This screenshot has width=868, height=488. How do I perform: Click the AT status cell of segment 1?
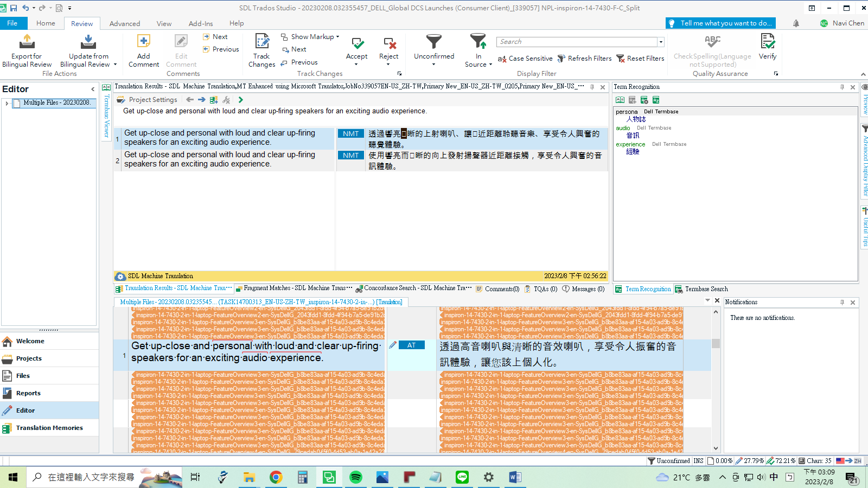pos(411,345)
